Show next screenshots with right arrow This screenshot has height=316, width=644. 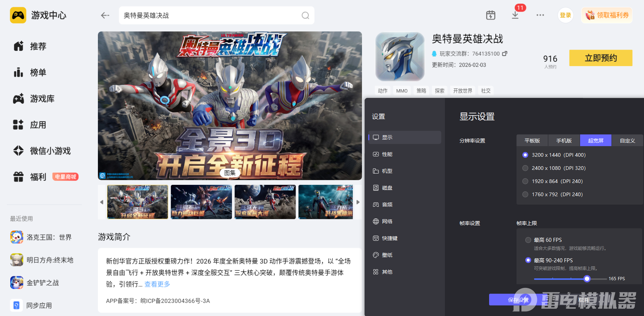[x=358, y=202]
